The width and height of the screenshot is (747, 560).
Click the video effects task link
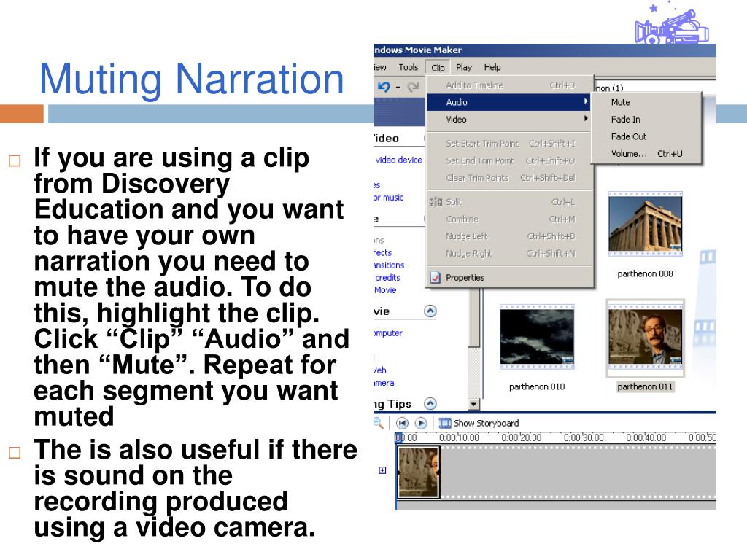point(383,252)
